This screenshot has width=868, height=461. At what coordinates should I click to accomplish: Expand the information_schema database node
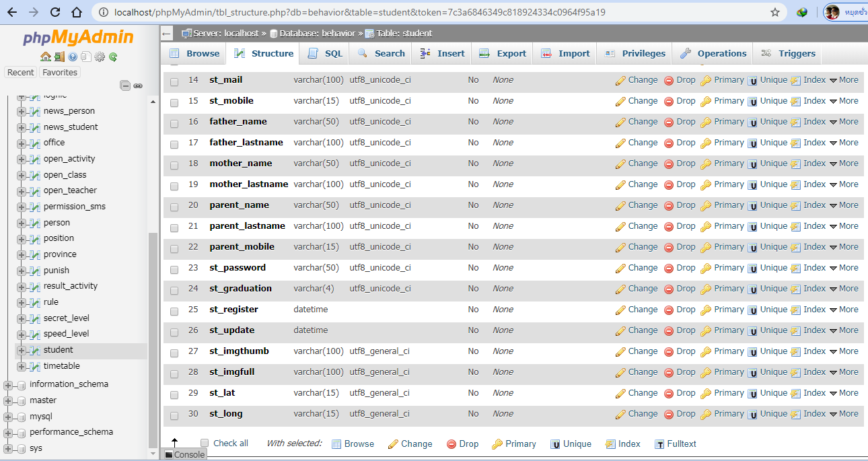8,385
